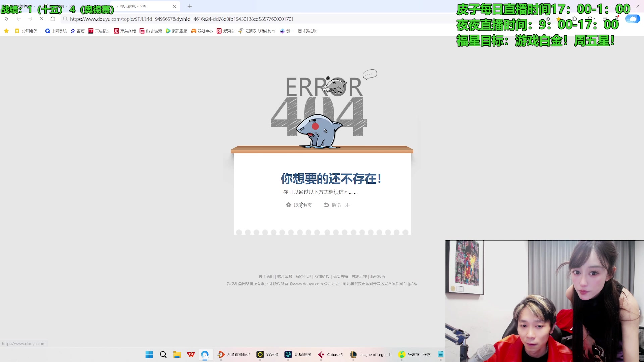Image resolution: width=644 pixels, height=362 pixels.
Task: Open YY开播 from taskbar
Action: [267, 355]
